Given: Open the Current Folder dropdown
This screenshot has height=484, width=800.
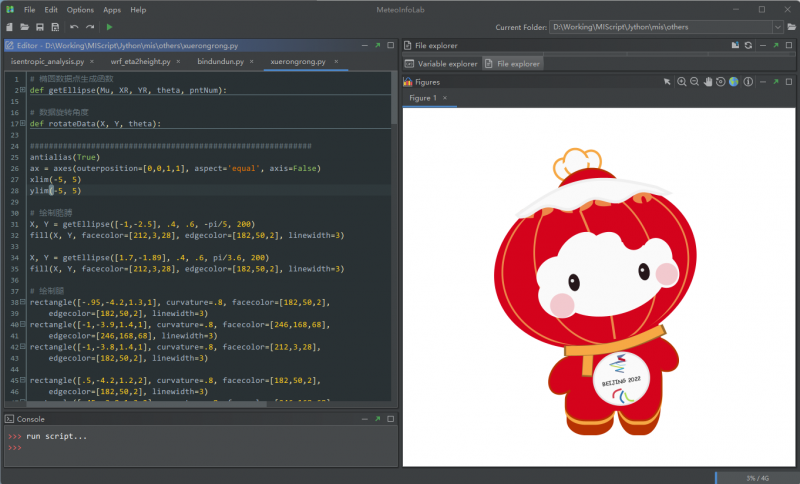Looking at the screenshot, I should click(x=777, y=27).
